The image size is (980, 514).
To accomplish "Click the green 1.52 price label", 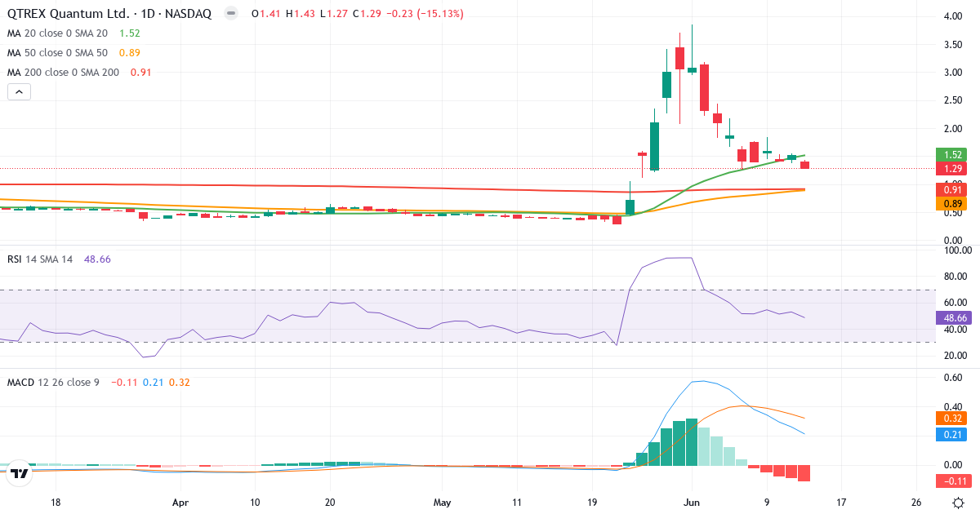I will click(951, 154).
